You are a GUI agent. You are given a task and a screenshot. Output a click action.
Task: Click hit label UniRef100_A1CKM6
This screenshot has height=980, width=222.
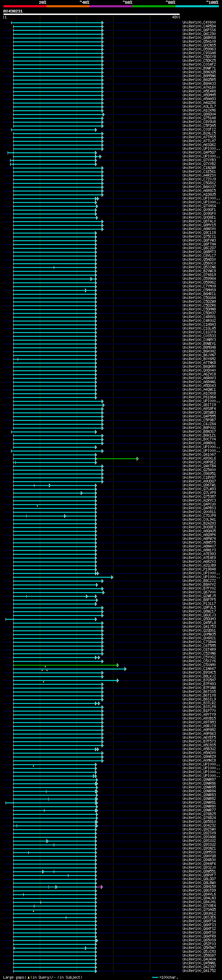click(199, 110)
